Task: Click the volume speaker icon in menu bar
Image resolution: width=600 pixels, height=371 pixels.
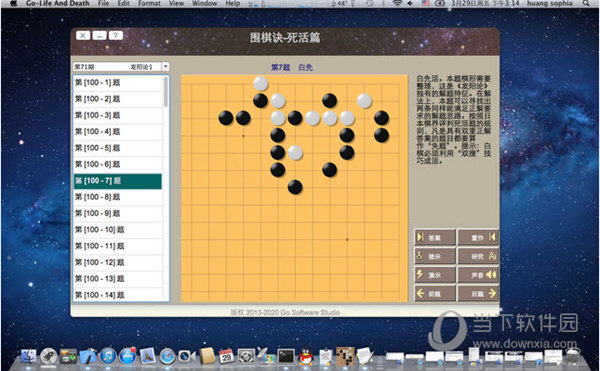Action: click(x=411, y=3)
